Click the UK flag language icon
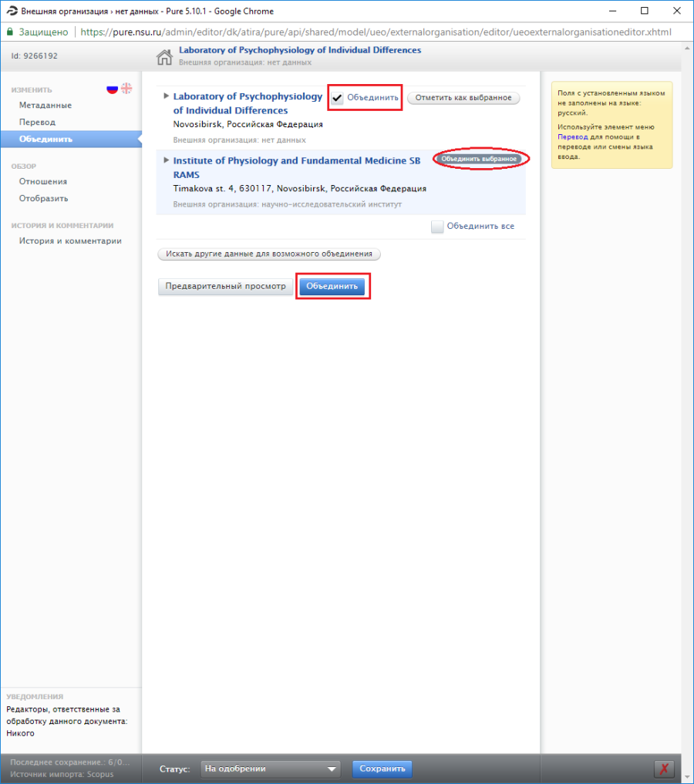This screenshot has width=694, height=784. click(x=126, y=89)
